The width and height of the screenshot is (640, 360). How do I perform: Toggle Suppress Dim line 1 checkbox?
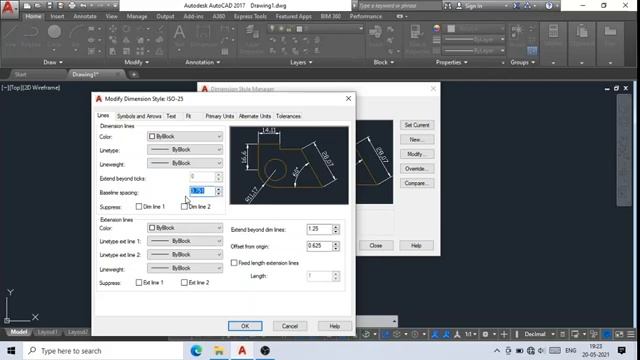tap(139, 207)
